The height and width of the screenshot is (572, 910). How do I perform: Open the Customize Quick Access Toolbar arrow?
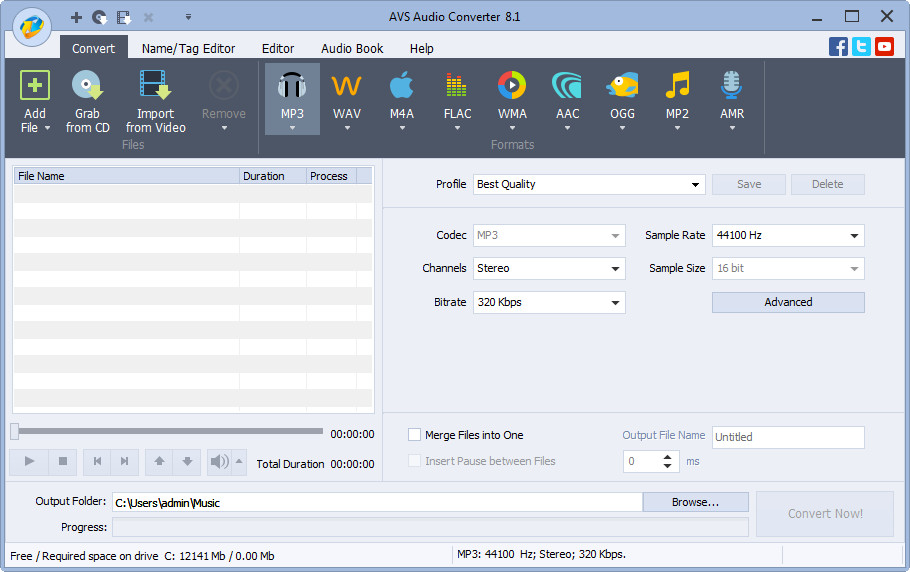(x=188, y=17)
